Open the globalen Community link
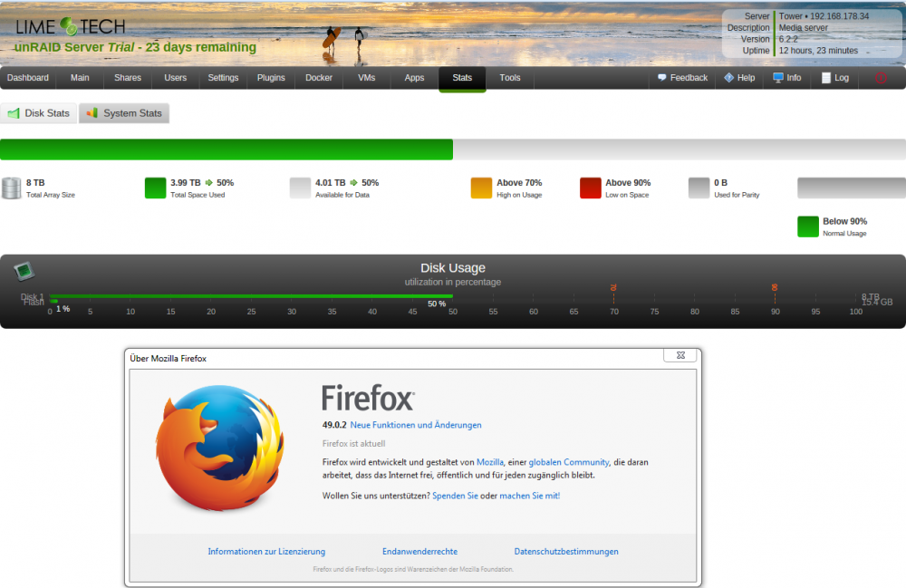Viewport: 906px width, 588px height. [x=569, y=462]
